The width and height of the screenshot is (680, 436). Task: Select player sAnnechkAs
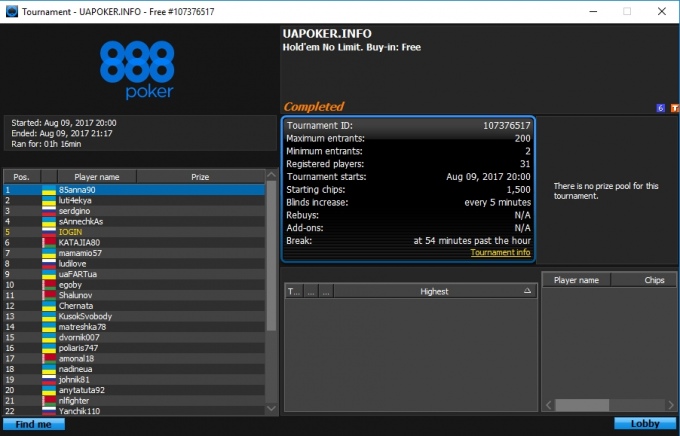click(134, 222)
